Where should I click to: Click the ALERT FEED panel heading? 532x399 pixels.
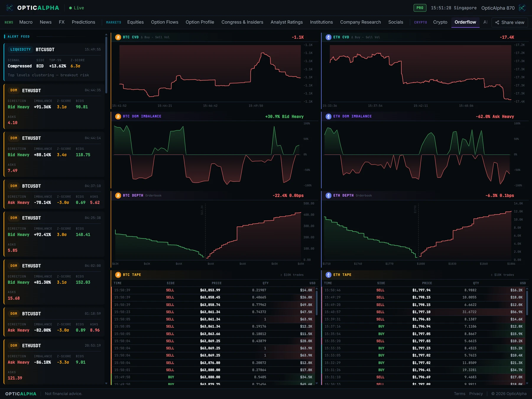[x=18, y=37]
